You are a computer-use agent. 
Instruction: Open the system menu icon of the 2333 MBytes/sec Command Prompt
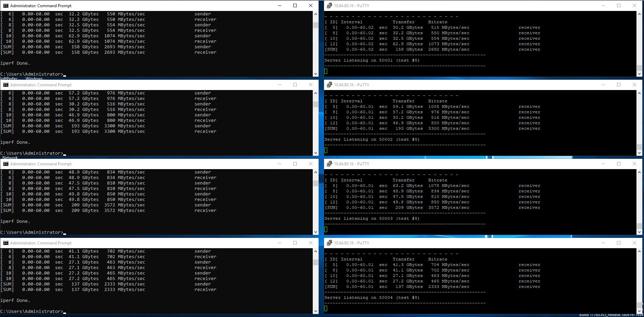6,243
